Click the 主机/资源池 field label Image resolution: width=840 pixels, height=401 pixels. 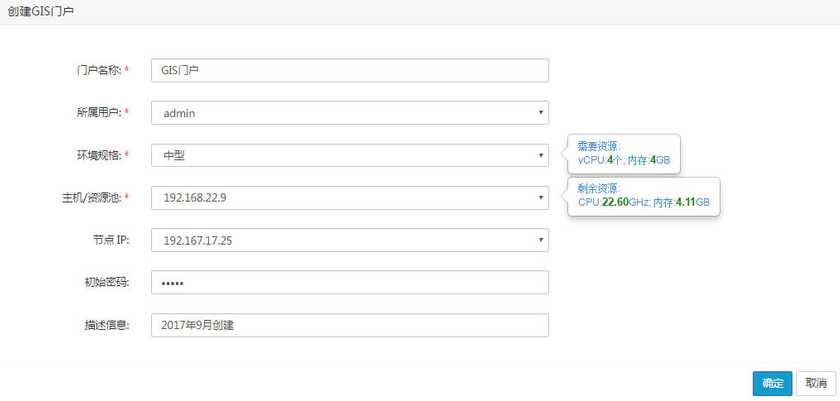coord(92,198)
